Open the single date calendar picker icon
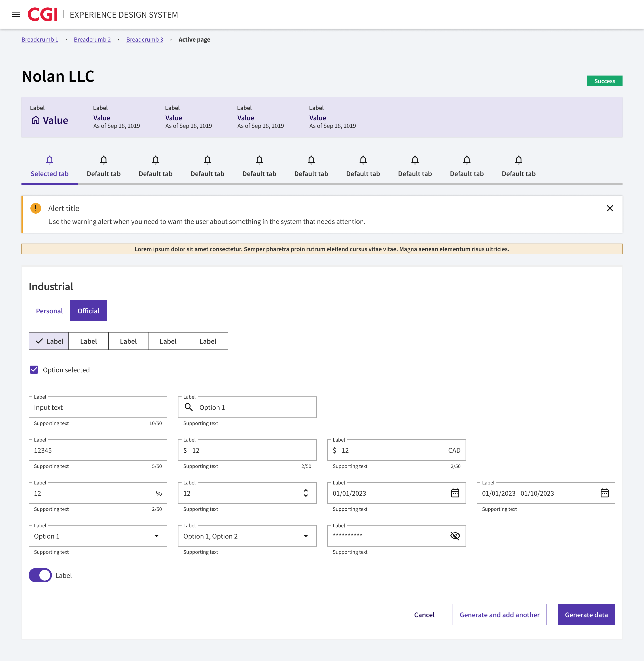This screenshot has width=644, height=661. pos(455,493)
